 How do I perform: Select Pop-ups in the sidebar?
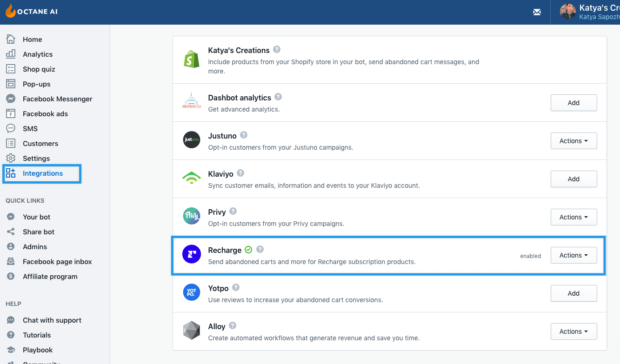point(36,84)
